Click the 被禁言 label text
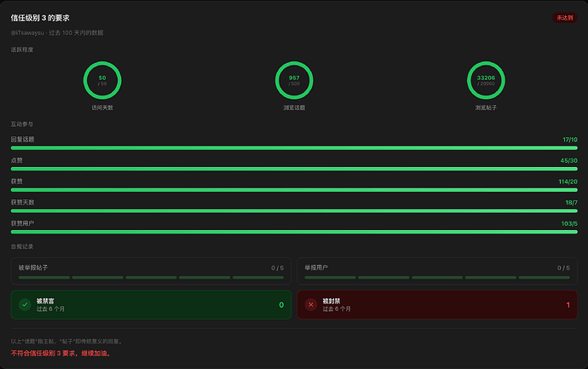The image size is (588, 369). click(x=45, y=301)
